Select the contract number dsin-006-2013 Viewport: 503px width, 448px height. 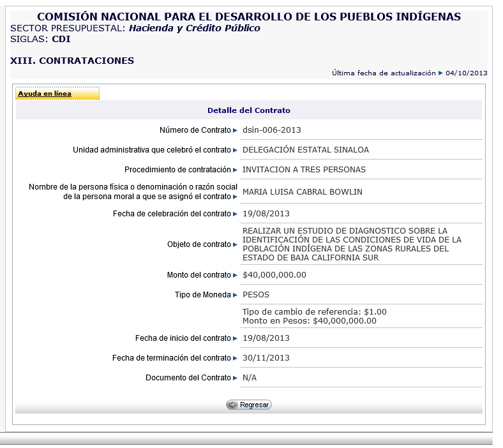coord(272,130)
